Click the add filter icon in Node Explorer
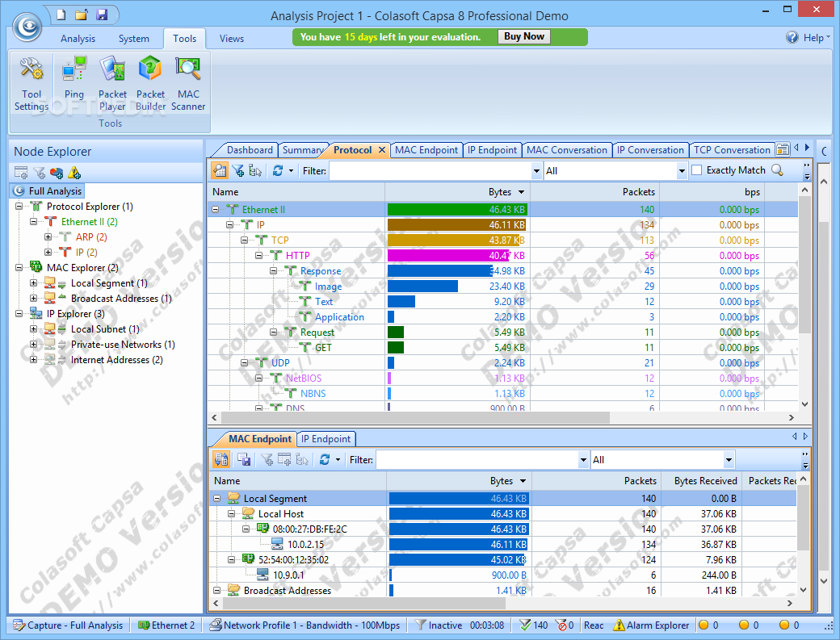 39,173
